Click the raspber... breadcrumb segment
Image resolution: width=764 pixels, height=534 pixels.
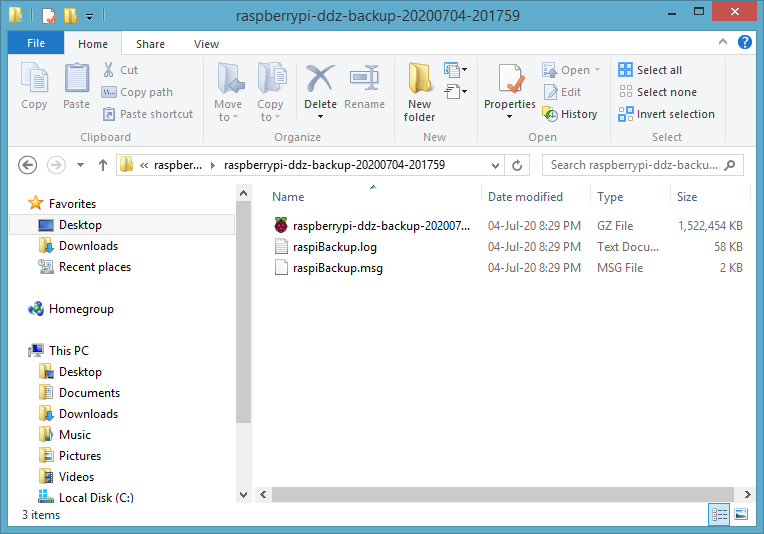click(x=178, y=165)
